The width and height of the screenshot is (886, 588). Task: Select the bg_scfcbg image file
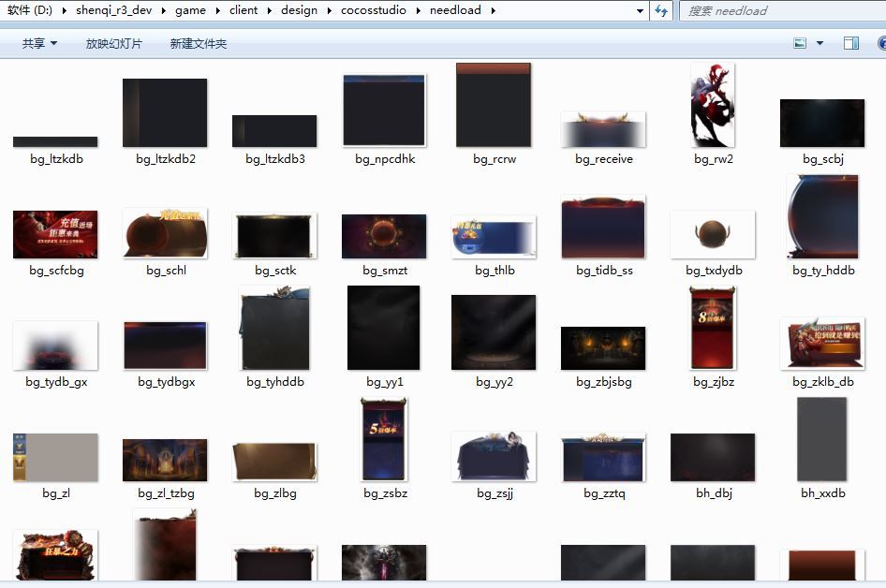tap(55, 234)
